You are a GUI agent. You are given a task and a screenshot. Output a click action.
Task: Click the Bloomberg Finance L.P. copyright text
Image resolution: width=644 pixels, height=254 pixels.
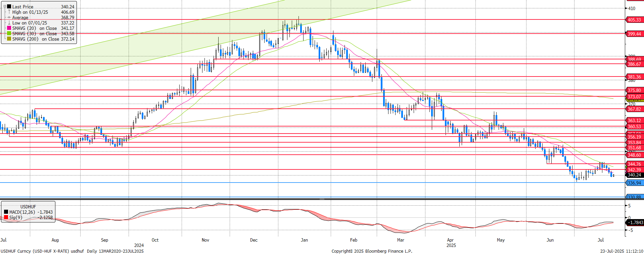tap(372, 251)
